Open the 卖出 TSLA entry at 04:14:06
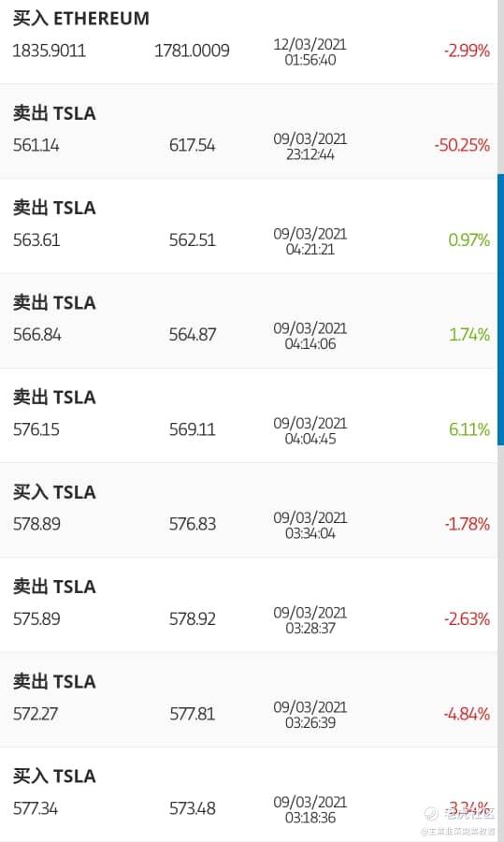504x842 pixels. coord(249,321)
